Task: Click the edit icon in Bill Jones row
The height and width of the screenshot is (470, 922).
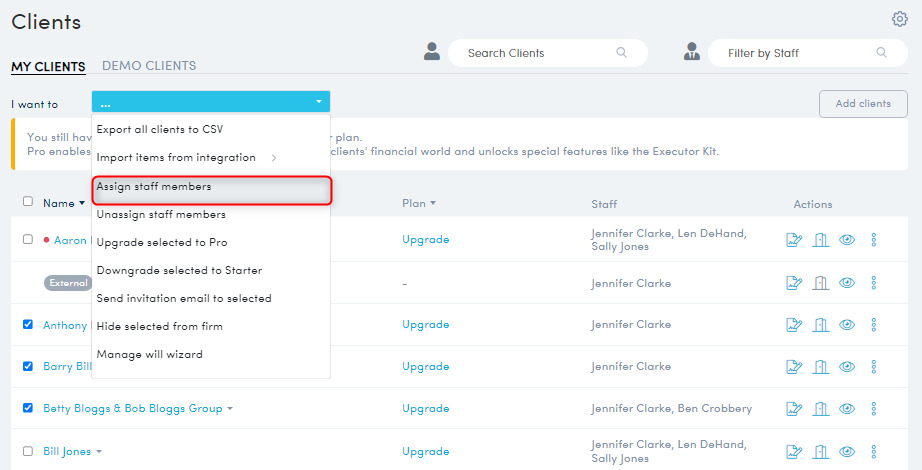Action: pyautogui.click(x=795, y=451)
